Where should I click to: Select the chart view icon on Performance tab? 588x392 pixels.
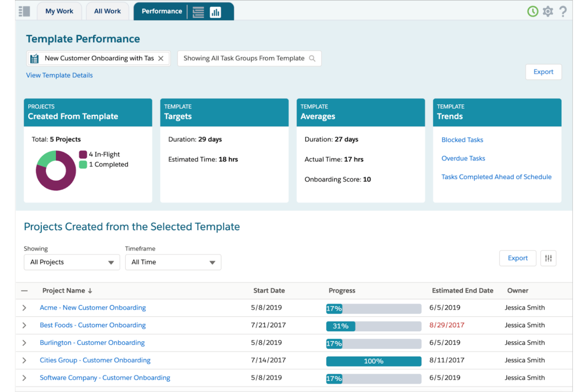215,12
